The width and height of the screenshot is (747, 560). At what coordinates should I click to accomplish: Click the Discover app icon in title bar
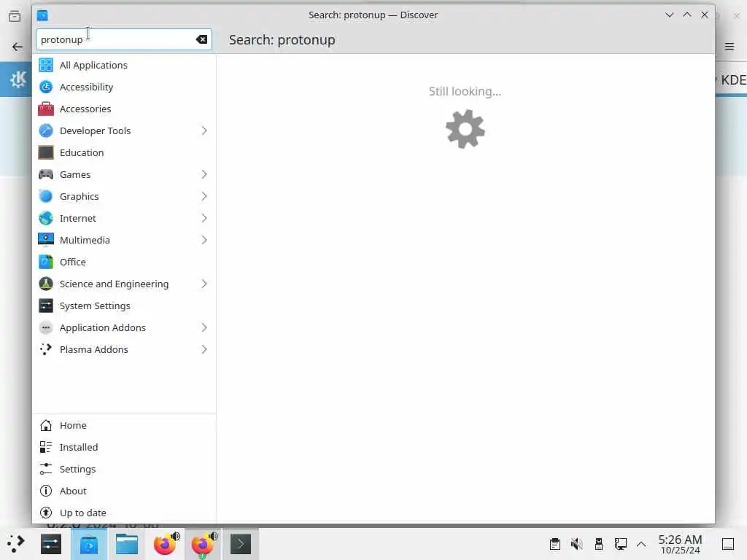tap(42, 15)
